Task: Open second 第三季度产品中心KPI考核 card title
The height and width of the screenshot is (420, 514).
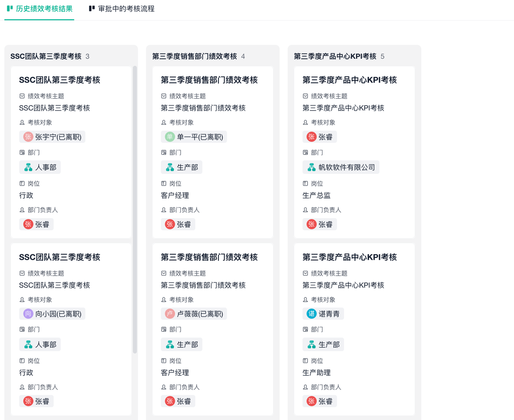Action: (x=350, y=257)
